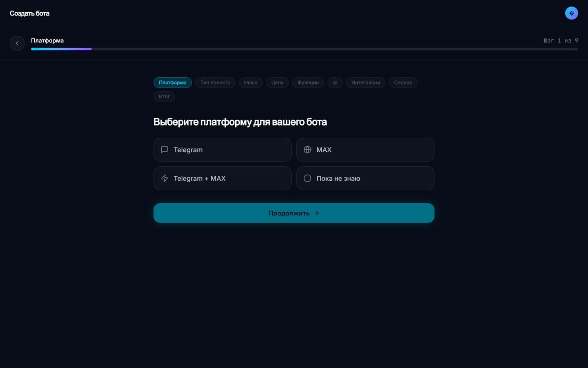Open the Сервер step chip
The width and height of the screenshot is (588, 368).
pyautogui.click(x=403, y=83)
